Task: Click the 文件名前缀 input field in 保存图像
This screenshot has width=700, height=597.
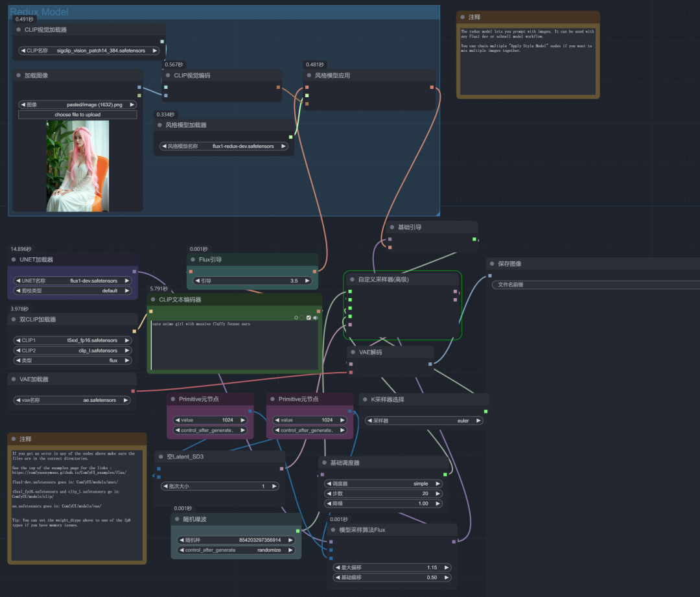Action: pyautogui.click(x=596, y=285)
